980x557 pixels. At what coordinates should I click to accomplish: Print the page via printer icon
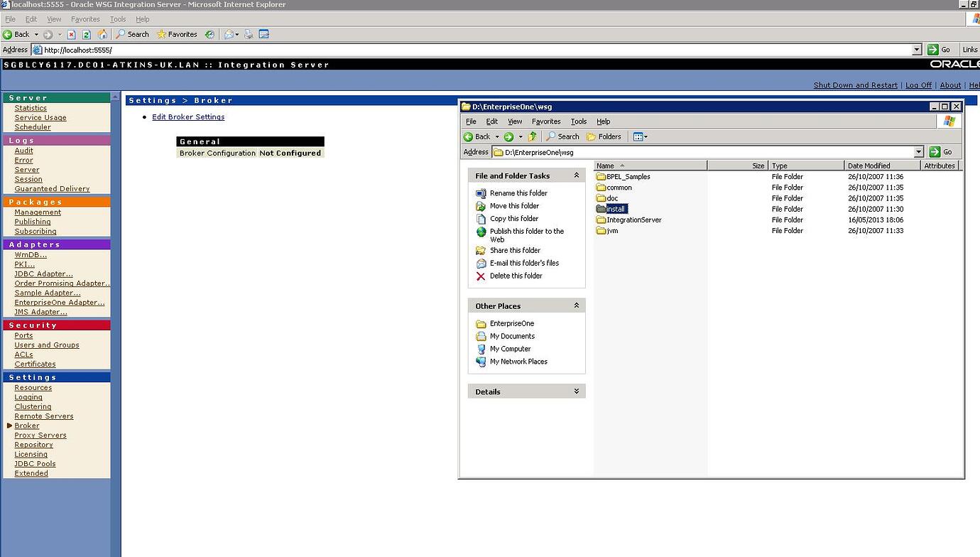click(x=249, y=34)
